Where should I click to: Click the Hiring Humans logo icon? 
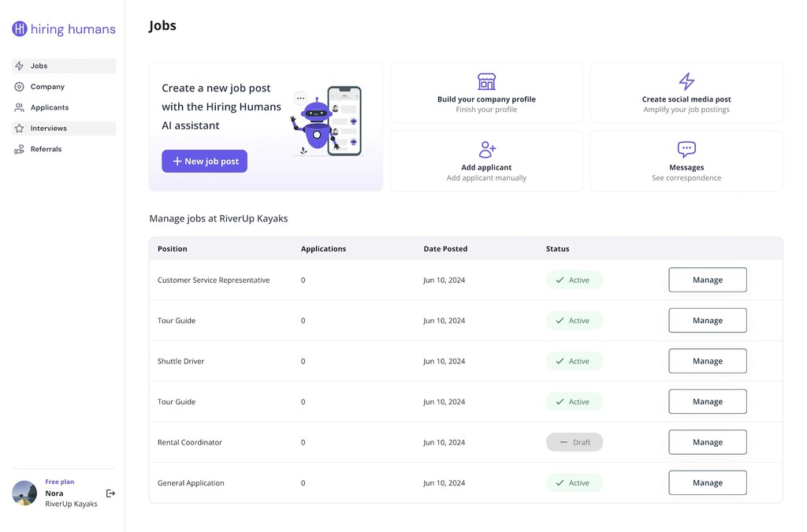click(x=20, y=29)
